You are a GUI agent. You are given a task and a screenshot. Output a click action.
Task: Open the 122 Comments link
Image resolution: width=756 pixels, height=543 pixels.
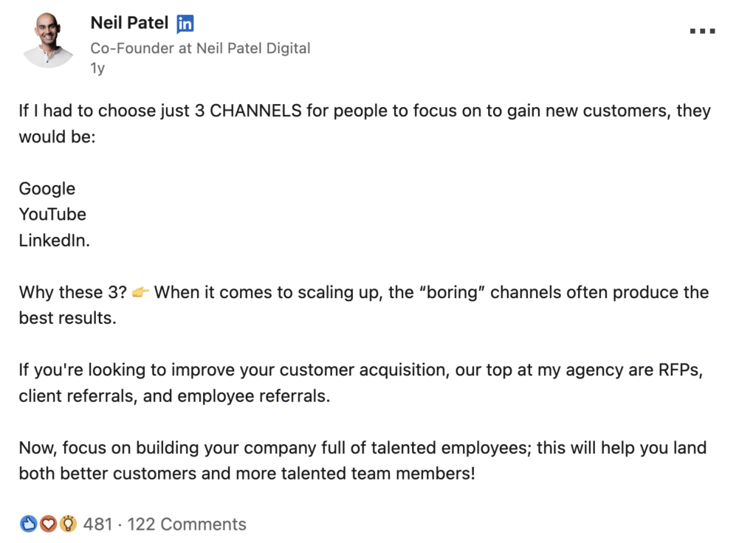click(187, 525)
